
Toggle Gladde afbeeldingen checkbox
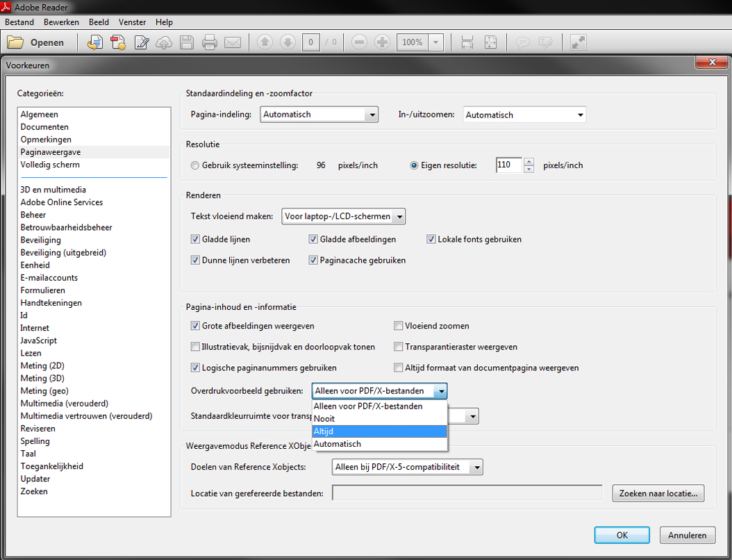[x=313, y=239]
